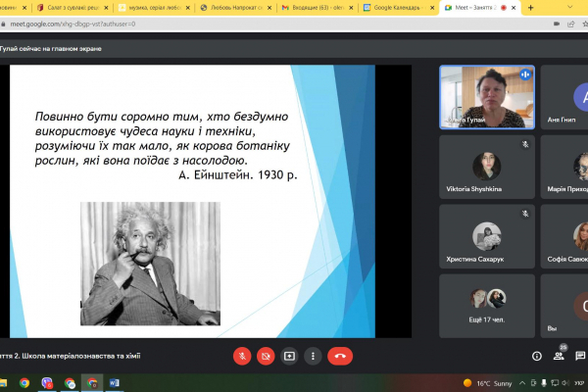Screen dimensions: 588x392
Task: Switch to the 'музика, серіал' tab
Action: (155, 8)
